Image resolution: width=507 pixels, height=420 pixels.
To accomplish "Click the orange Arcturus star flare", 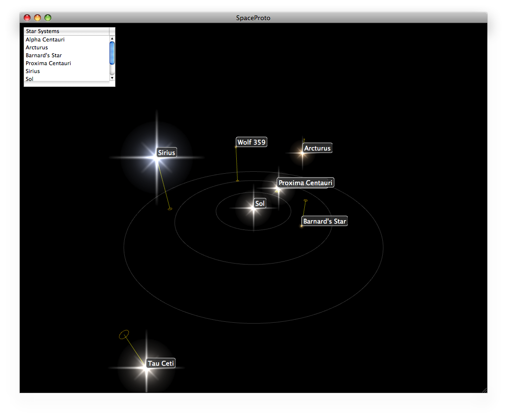I will point(302,153).
